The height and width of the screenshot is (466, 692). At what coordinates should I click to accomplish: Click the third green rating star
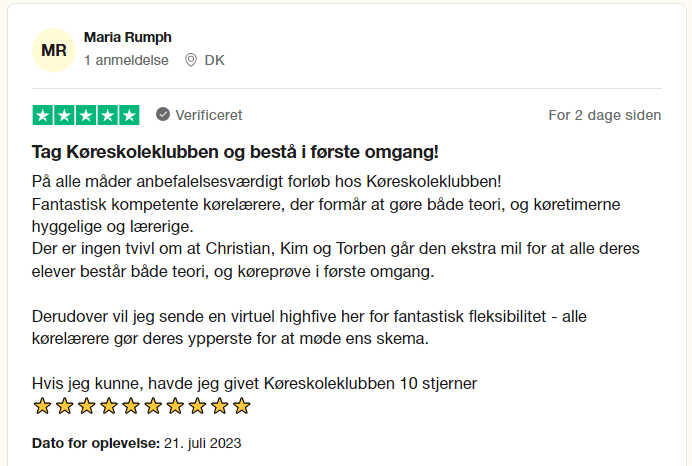(x=87, y=115)
